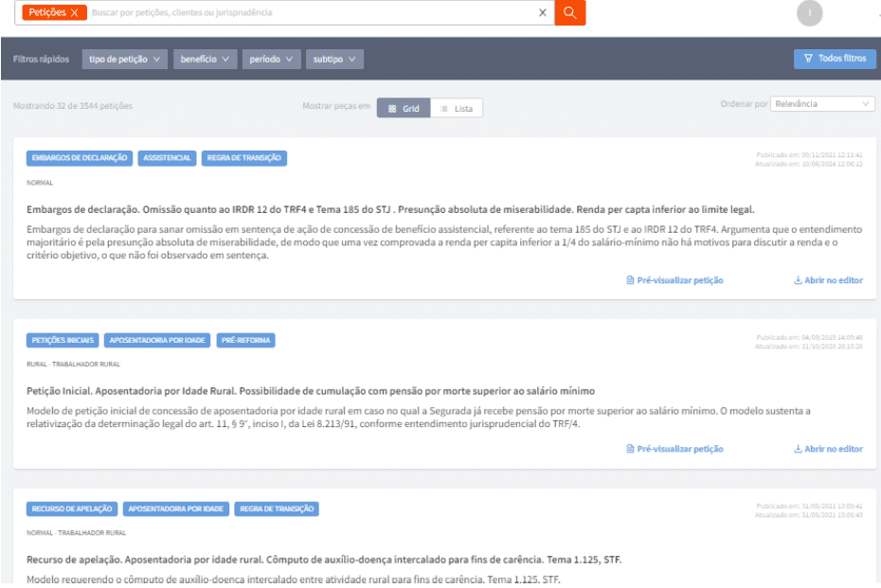Select the RECURSO DE APELAÇÃO tag
The image size is (881, 588).
[x=72, y=508]
